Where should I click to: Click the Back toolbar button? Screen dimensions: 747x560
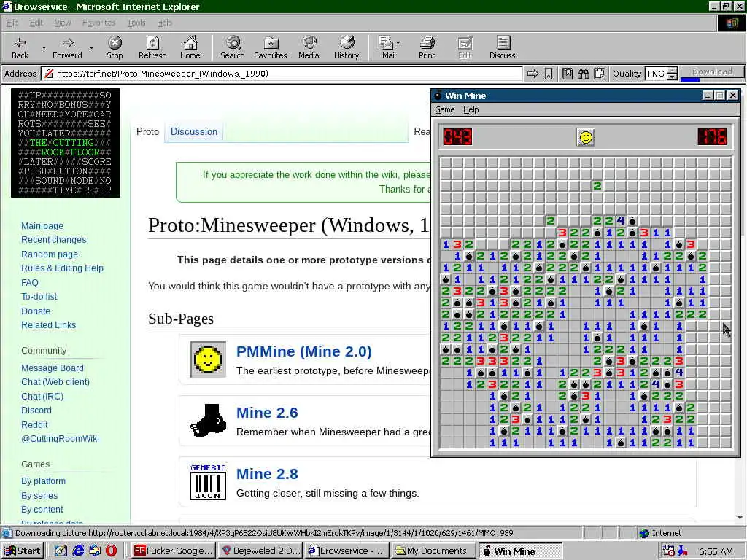pyautogui.click(x=20, y=47)
